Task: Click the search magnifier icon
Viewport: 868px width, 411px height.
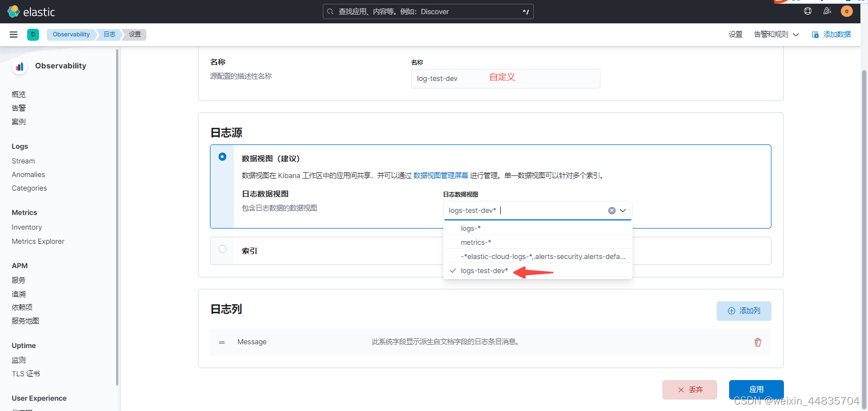Action: [330, 11]
